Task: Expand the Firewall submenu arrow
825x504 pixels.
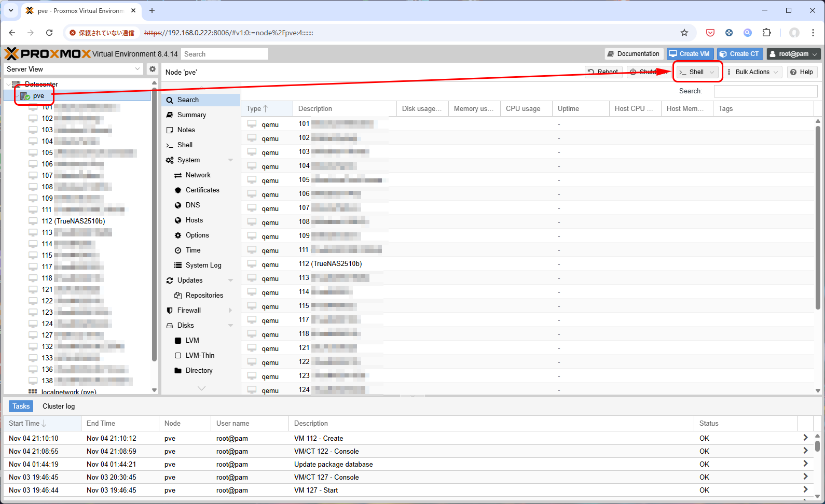Action: (230, 311)
